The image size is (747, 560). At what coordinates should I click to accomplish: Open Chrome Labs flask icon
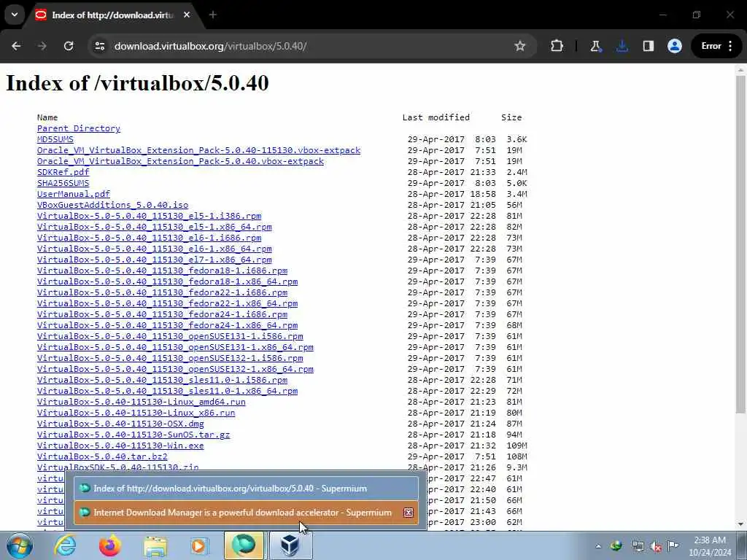pos(595,46)
